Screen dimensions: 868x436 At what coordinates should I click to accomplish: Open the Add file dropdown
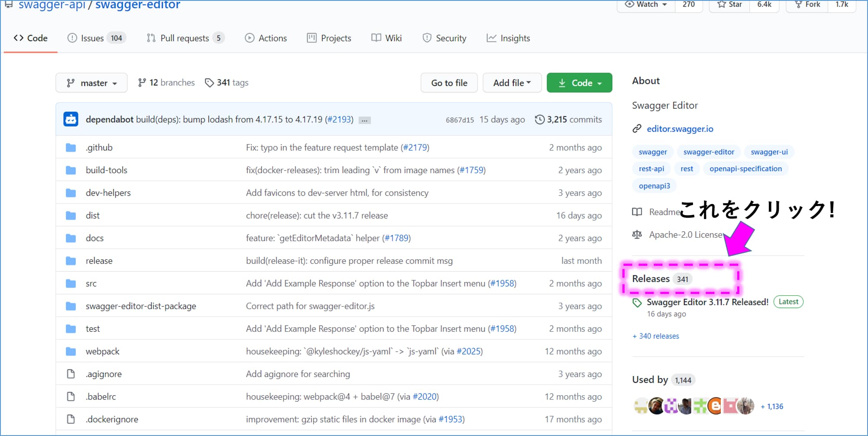tap(512, 83)
